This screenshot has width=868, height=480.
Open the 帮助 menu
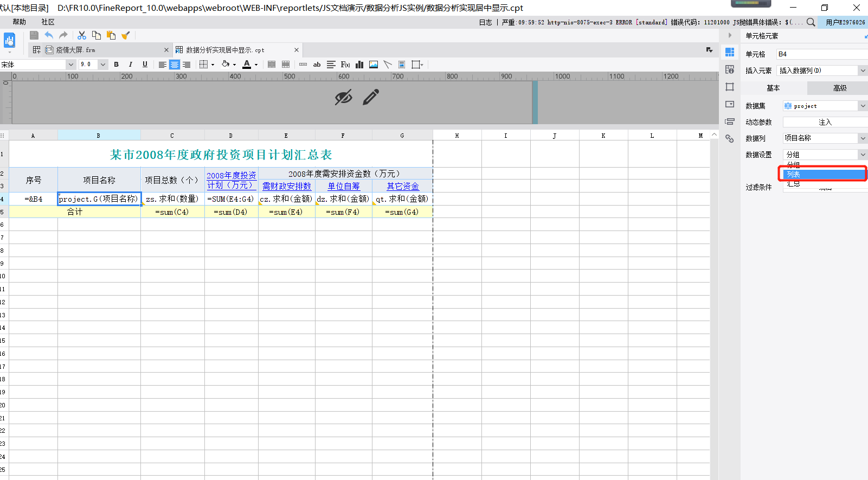(x=20, y=22)
